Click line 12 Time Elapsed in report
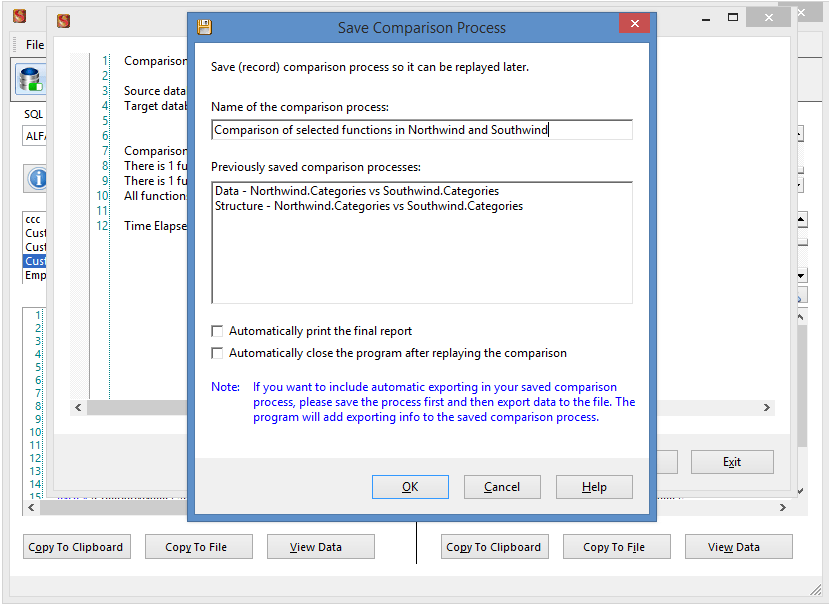The width and height of the screenshot is (829, 604). point(155,226)
